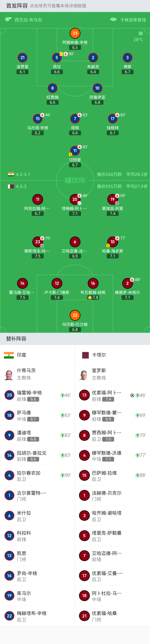The height and width of the screenshot is (644, 150).
Task: Click the Qatar flag beside 4-3-3
Action: 11,186
